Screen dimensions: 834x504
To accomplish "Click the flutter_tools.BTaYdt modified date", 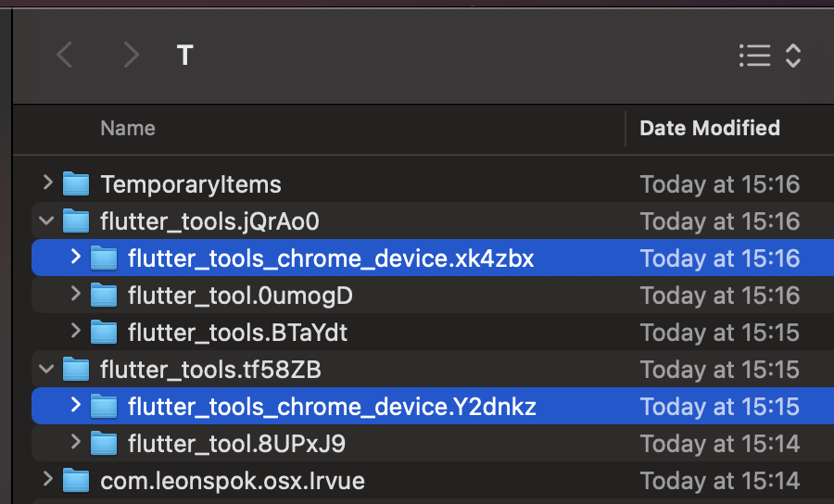I will click(x=720, y=333).
